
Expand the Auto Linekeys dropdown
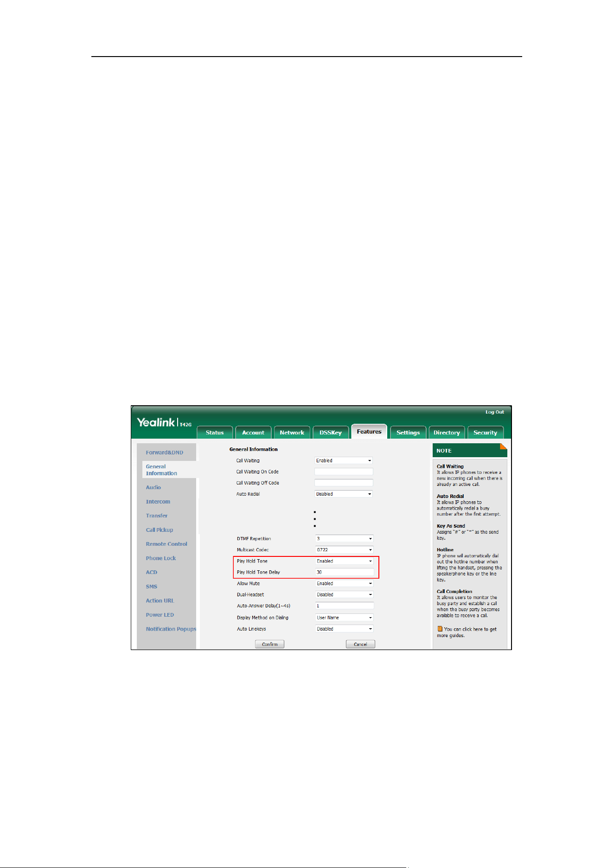[345, 629]
